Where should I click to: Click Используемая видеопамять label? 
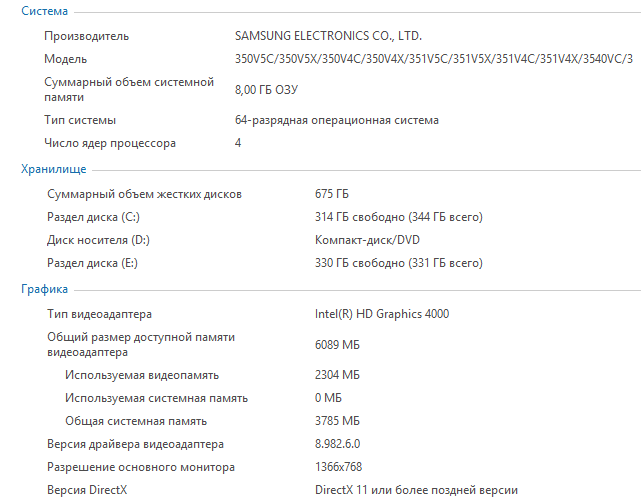point(142,374)
